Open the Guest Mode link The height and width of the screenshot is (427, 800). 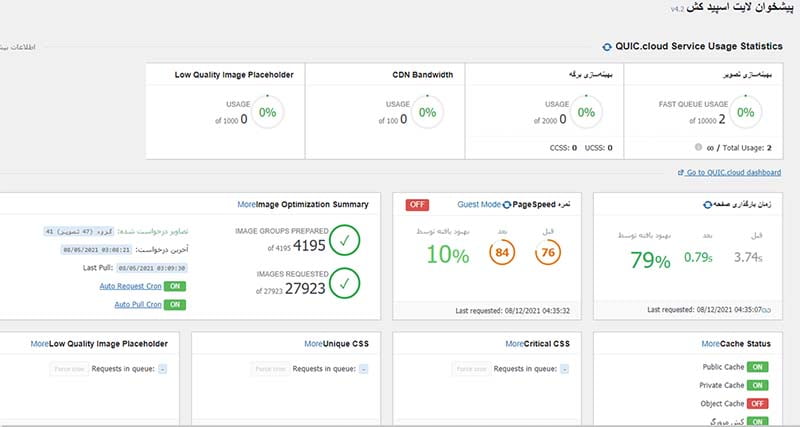479,204
